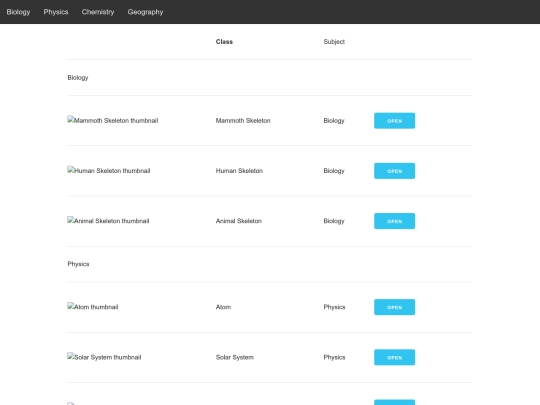Open the Solar System class

point(394,357)
